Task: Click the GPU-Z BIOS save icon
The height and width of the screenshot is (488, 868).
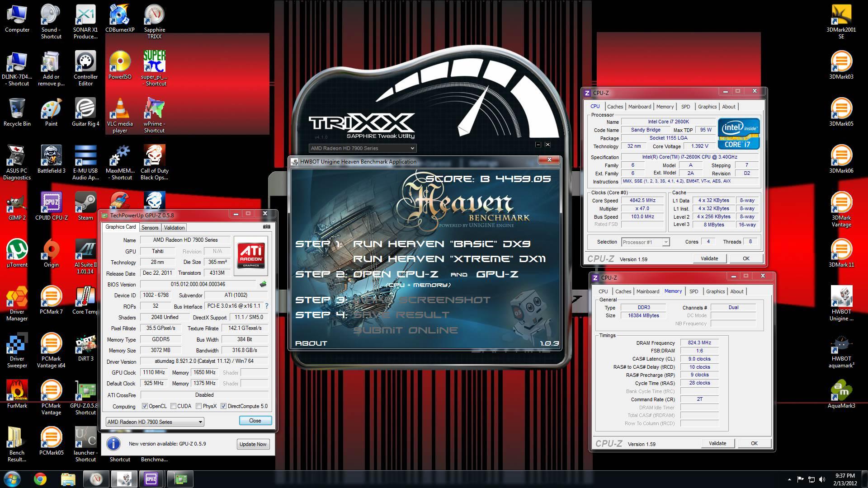Action: tap(263, 284)
